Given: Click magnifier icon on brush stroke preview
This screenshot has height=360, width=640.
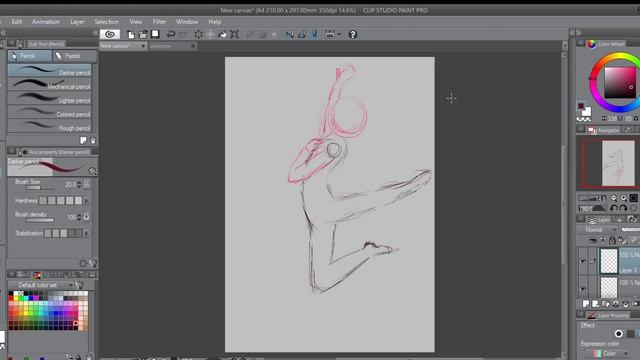Looking at the screenshot, I should pos(92,171).
